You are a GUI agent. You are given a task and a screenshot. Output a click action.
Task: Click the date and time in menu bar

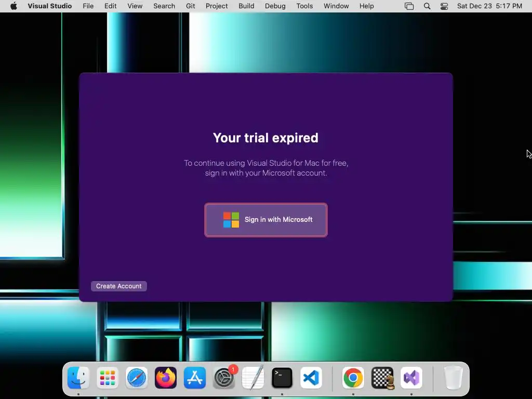pyautogui.click(x=489, y=6)
